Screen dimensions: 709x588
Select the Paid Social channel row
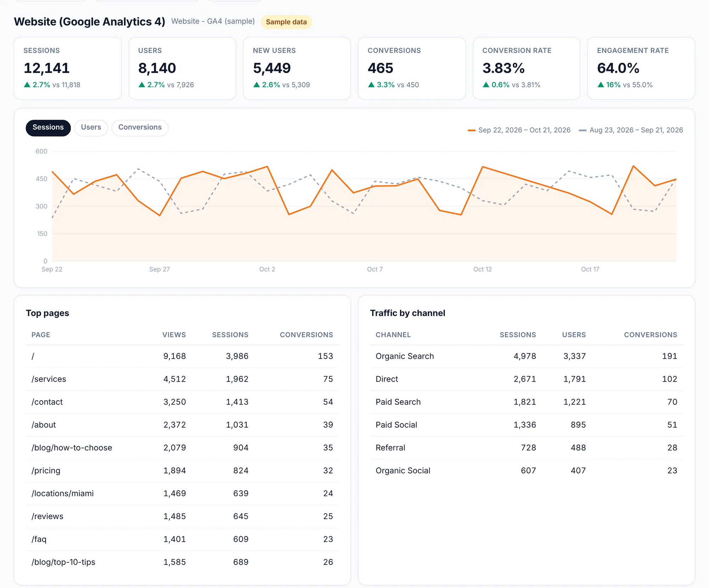(526, 425)
